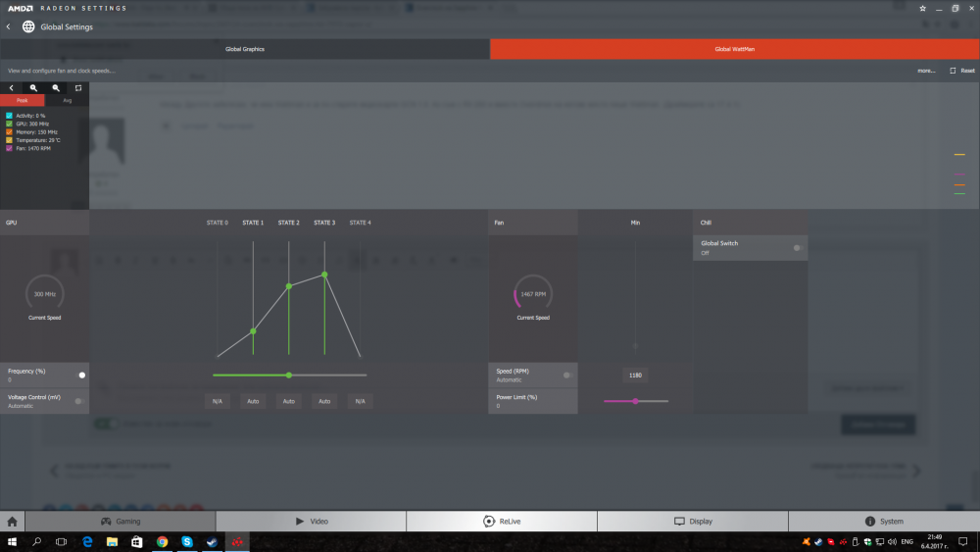Open the Windows Start menu

(12, 541)
